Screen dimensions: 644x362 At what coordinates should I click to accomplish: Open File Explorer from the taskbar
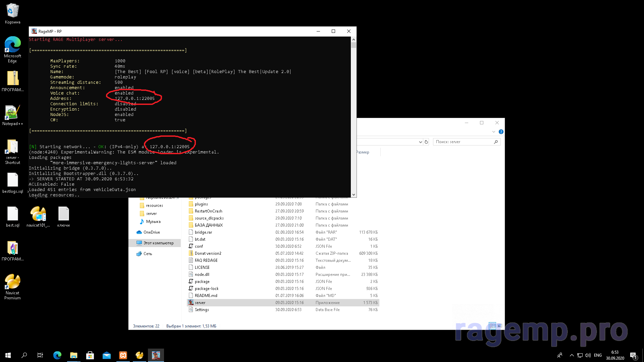click(x=73, y=355)
